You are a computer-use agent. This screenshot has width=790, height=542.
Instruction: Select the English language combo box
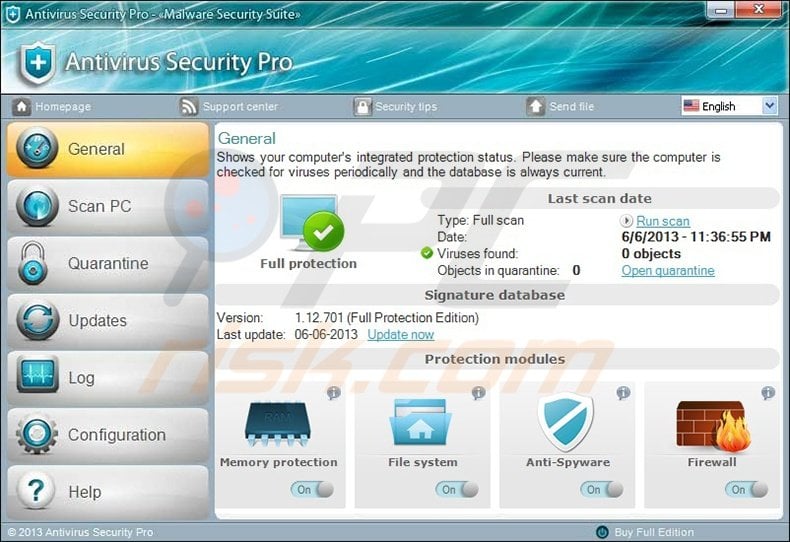point(729,106)
